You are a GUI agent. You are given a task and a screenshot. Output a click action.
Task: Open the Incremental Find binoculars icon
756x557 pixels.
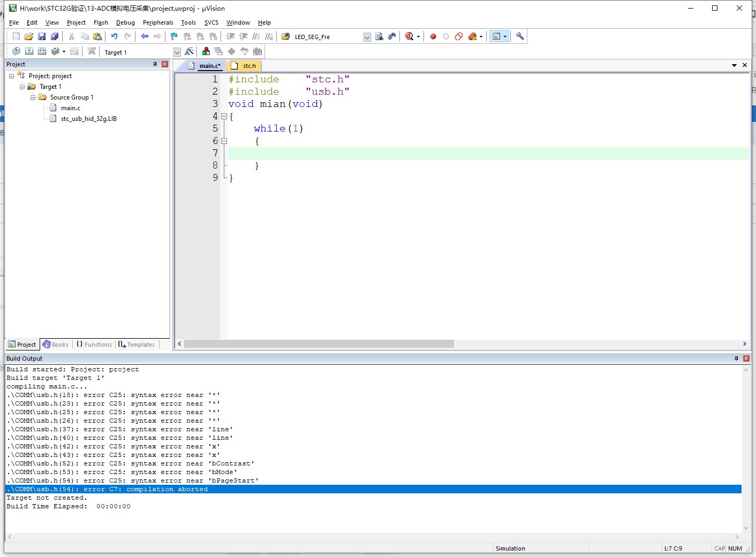tap(392, 36)
